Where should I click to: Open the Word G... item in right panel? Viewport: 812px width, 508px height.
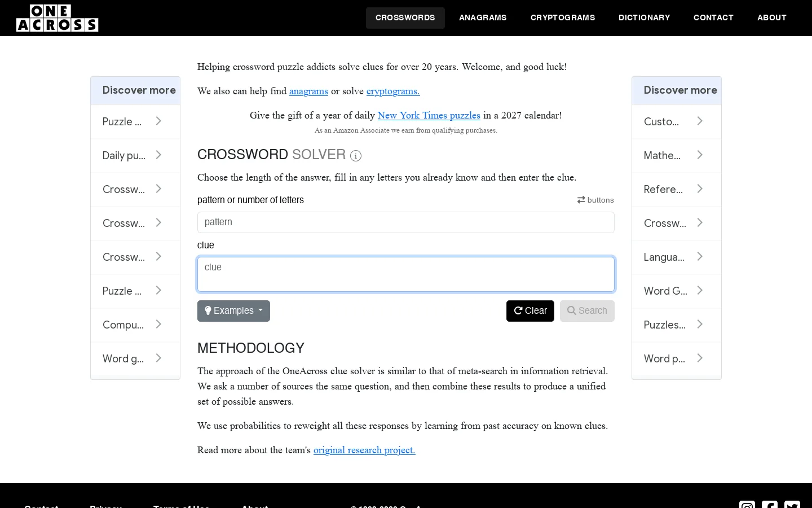(677, 291)
